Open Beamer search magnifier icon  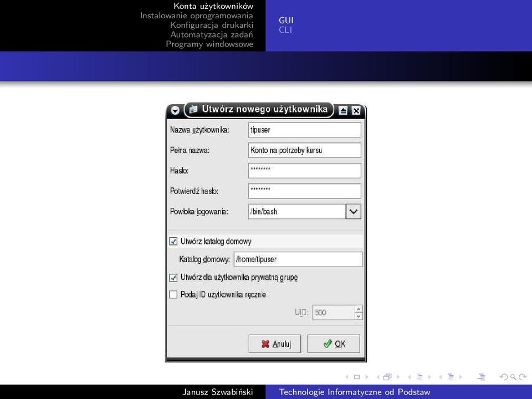513,377
